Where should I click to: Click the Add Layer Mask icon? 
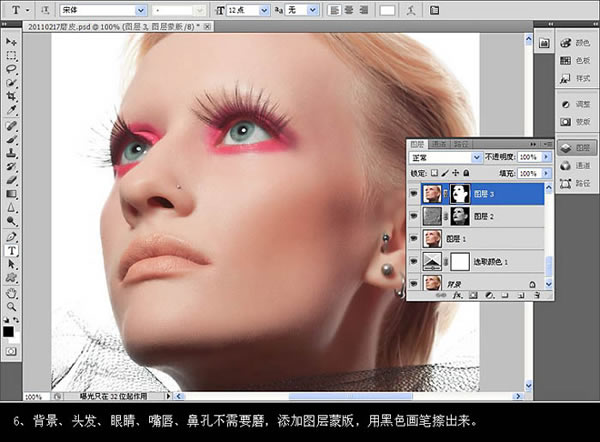click(x=473, y=295)
